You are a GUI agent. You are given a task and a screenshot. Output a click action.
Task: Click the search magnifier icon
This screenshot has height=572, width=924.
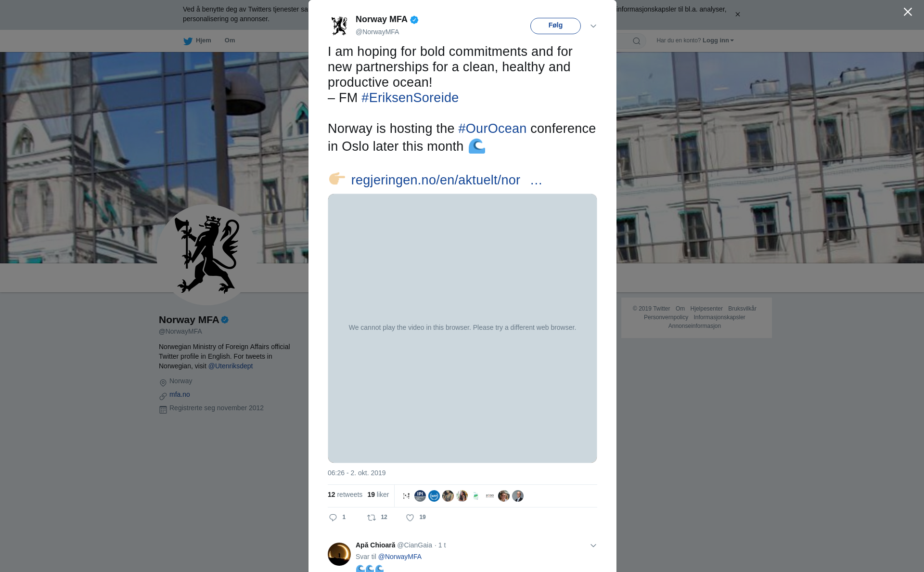[637, 41]
